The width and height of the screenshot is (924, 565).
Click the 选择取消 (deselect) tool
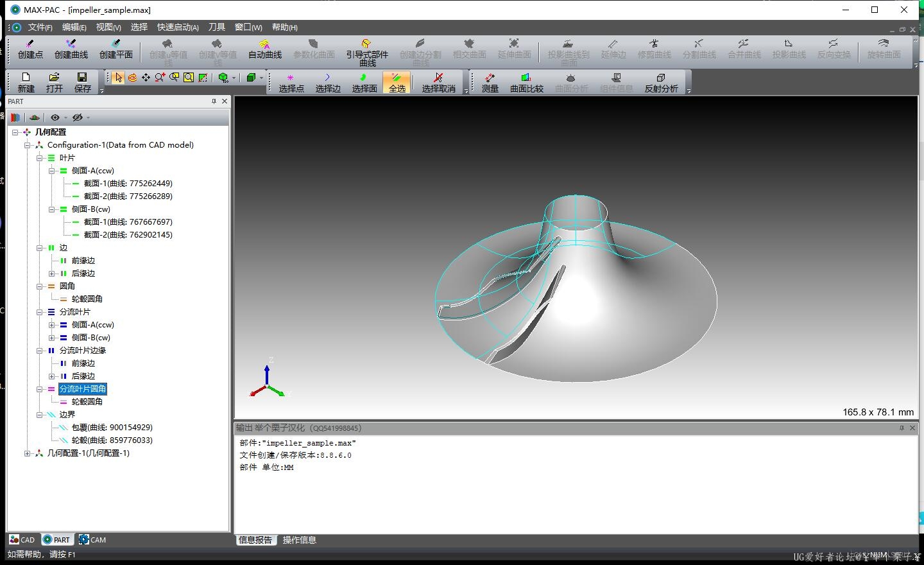pyautogui.click(x=438, y=83)
